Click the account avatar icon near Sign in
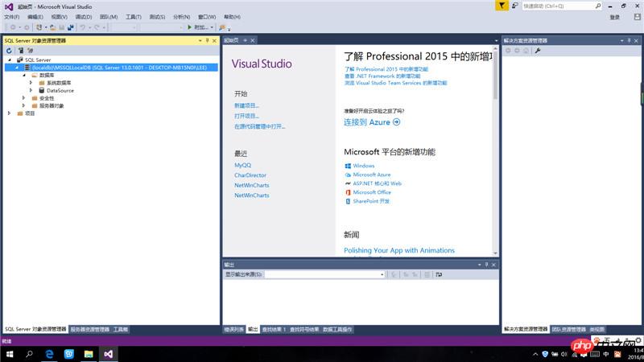Viewport: 644px width, 362px height. (x=637, y=17)
